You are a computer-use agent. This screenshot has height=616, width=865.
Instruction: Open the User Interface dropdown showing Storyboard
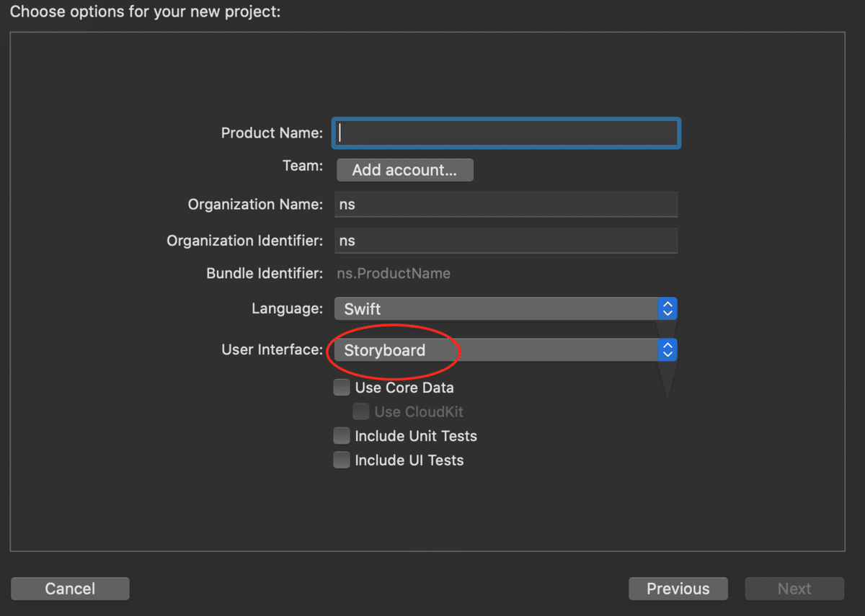click(x=496, y=350)
